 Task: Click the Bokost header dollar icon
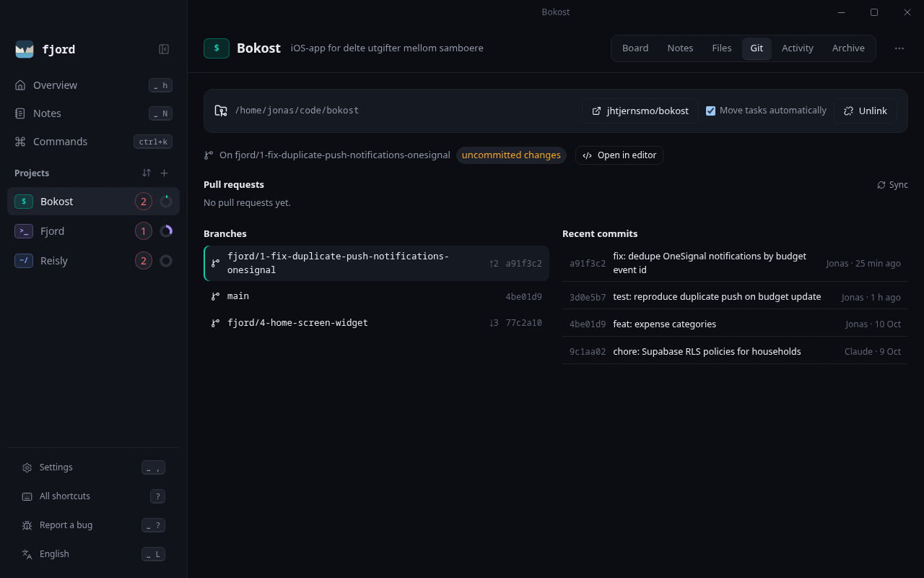(x=217, y=48)
